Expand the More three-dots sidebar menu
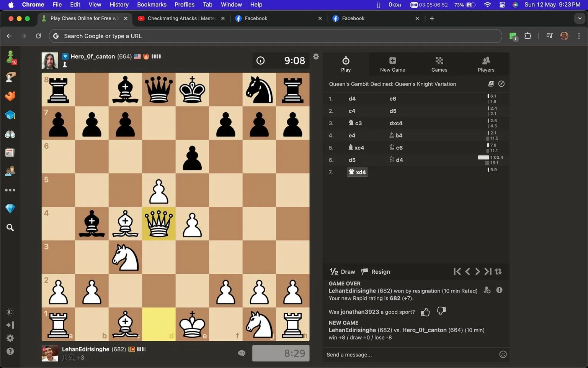This screenshot has width=588, height=368. pos(10,190)
